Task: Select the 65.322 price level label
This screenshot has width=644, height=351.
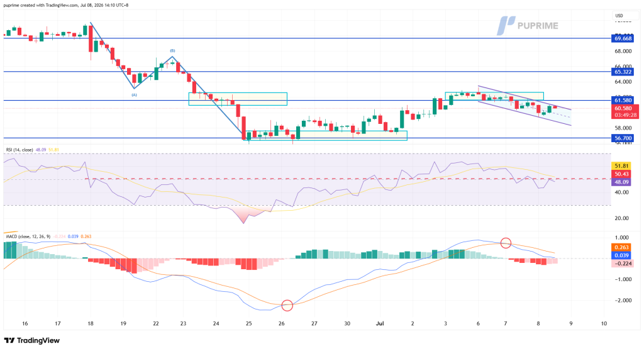Action: [x=623, y=72]
